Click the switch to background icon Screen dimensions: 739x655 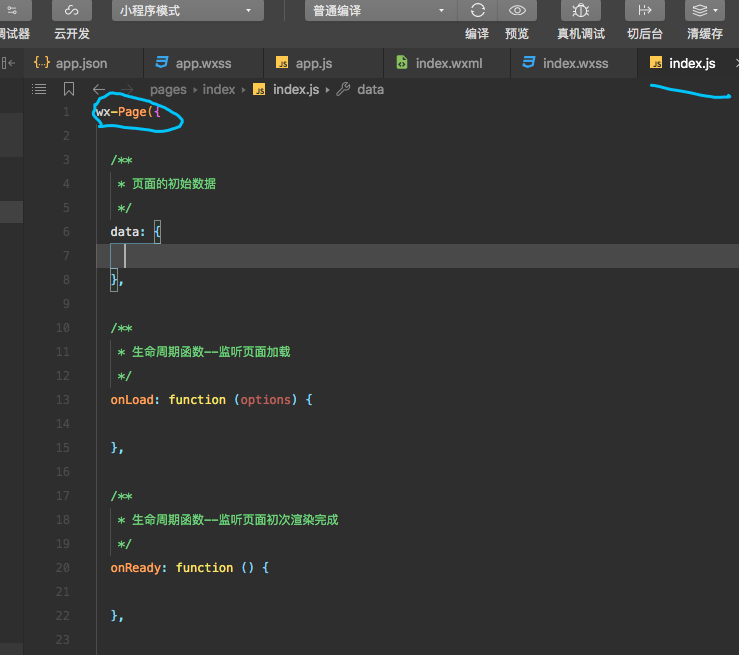(x=644, y=10)
